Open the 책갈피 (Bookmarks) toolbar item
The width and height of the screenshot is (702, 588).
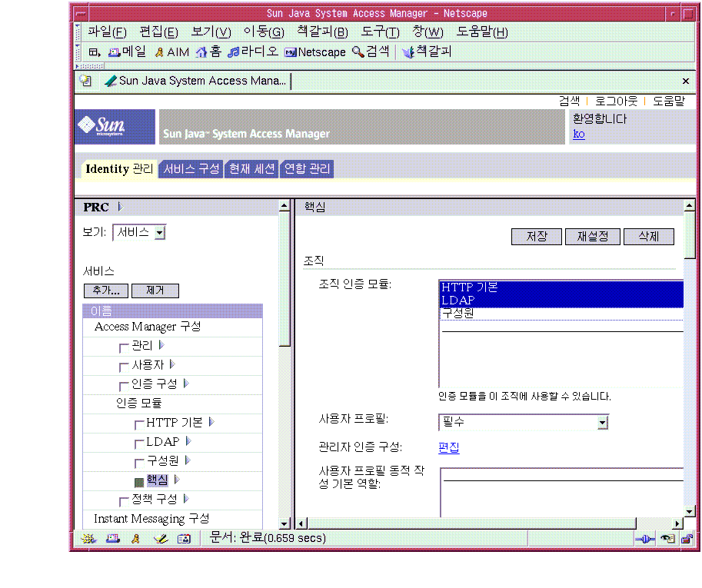(x=427, y=52)
